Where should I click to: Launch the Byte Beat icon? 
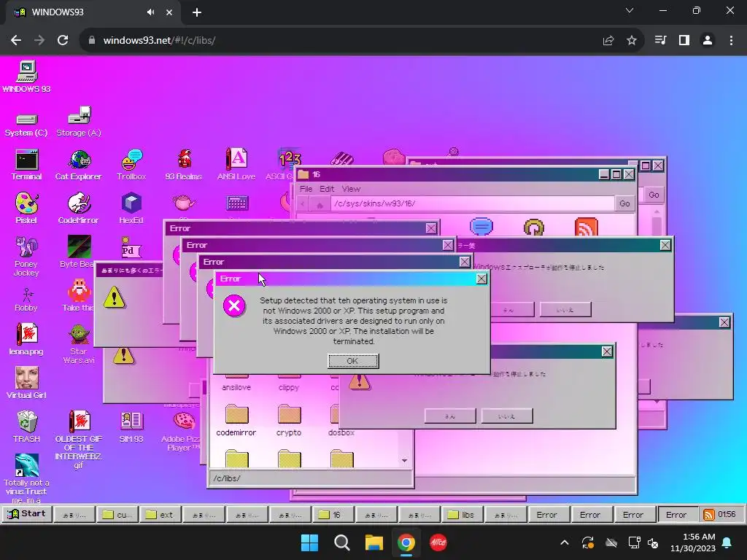[x=77, y=252]
